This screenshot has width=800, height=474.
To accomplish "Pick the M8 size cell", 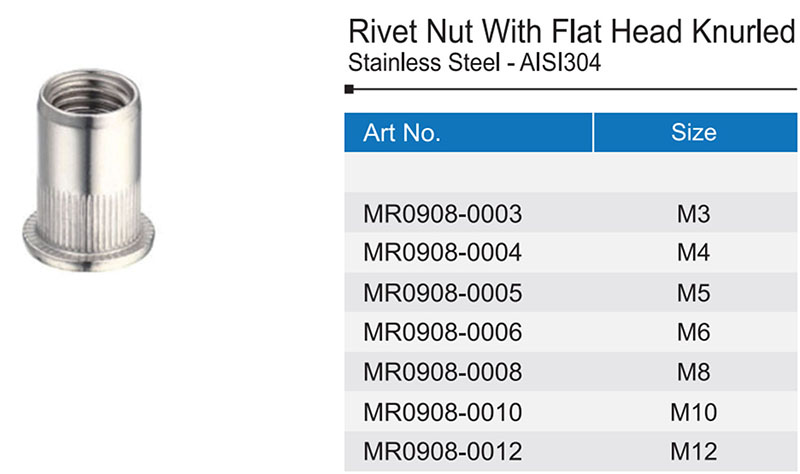I will tap(693, 373).
